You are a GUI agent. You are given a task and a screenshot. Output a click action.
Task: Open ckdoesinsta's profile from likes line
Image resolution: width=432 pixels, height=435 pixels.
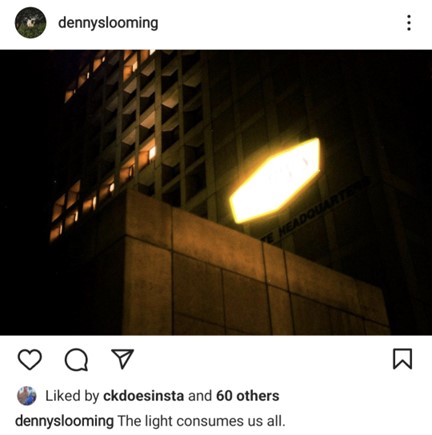[143, 396]
